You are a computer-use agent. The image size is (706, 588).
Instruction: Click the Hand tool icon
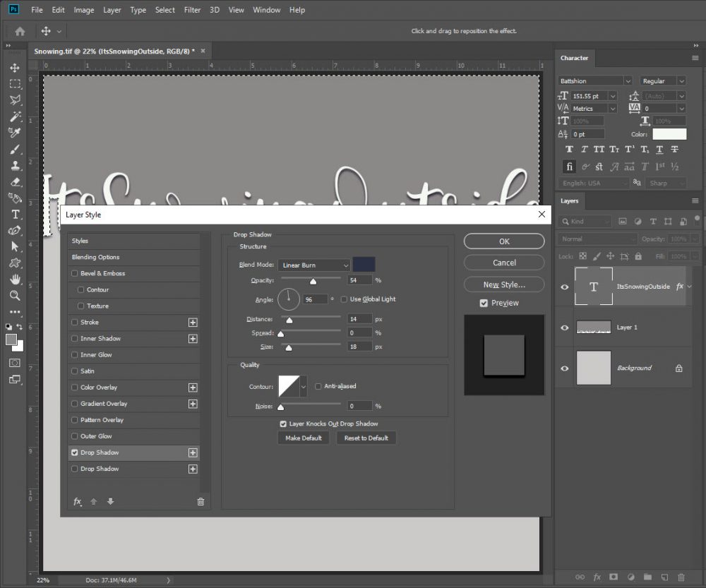click(15, 280)
